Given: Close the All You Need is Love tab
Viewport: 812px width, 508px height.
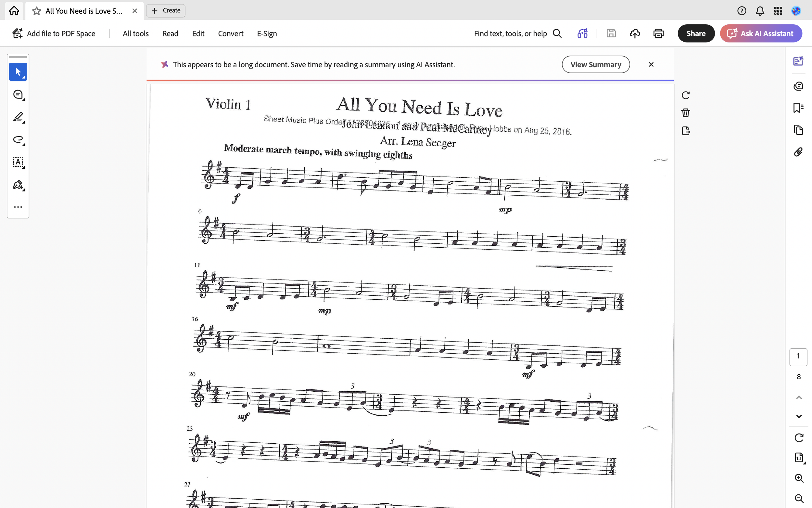Looking at the screenshot, I should click(x=134, y=11).
